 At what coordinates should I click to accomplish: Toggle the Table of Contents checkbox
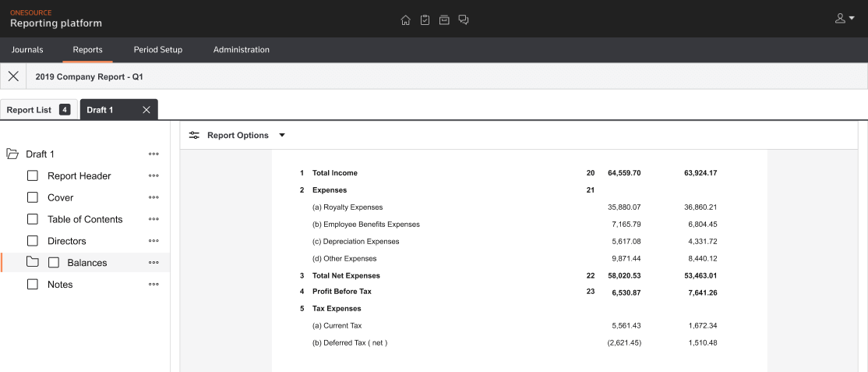coord(33,220)
